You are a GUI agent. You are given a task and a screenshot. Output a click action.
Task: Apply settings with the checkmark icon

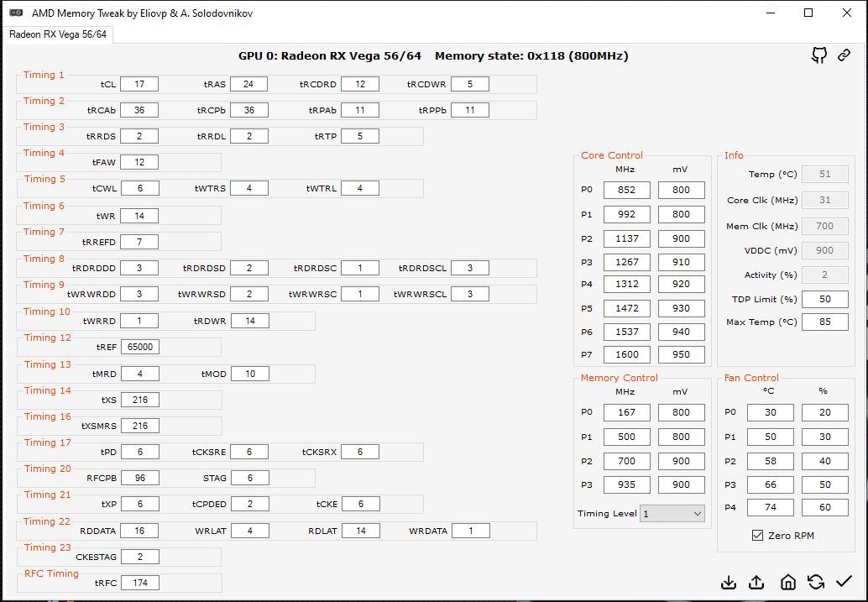(844, 582)
